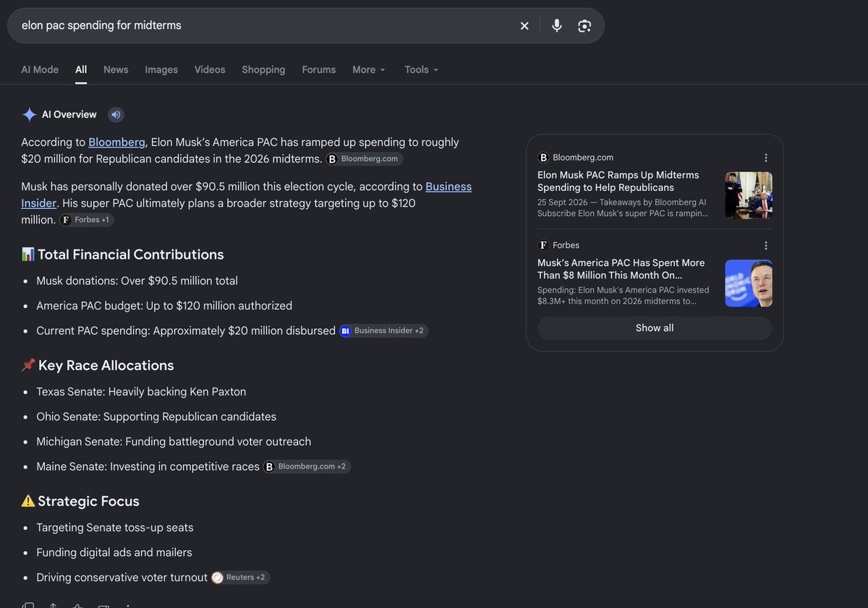Open the Business Insider +2 source chip

383,331
